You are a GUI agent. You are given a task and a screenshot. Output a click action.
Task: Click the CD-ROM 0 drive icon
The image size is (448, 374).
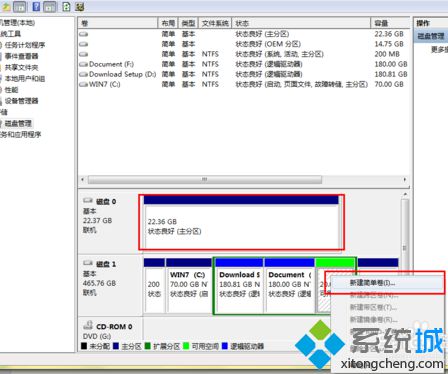click(x=88, y=325)
